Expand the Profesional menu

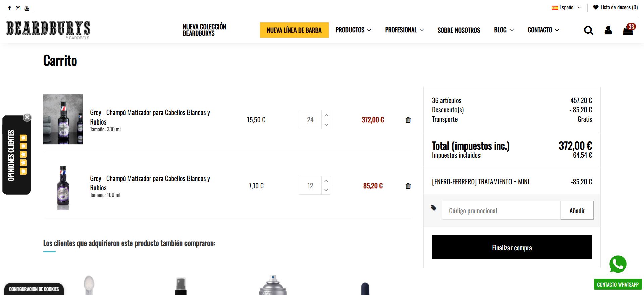[404, 30]
